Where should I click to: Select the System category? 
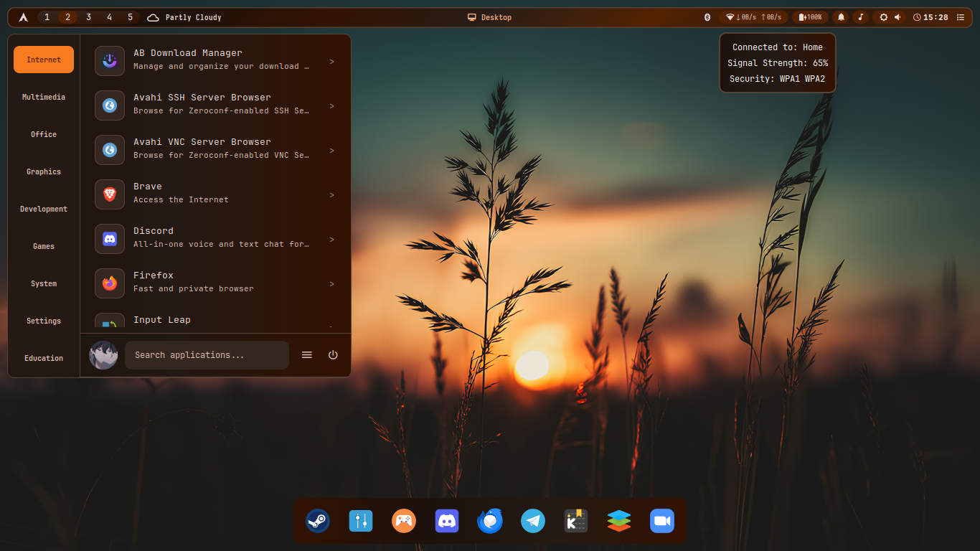44,283
